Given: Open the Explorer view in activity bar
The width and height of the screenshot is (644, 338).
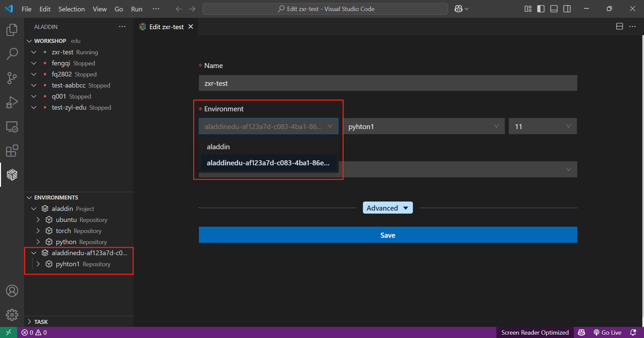Looking at the screenshot, I should tap(12, 30).
